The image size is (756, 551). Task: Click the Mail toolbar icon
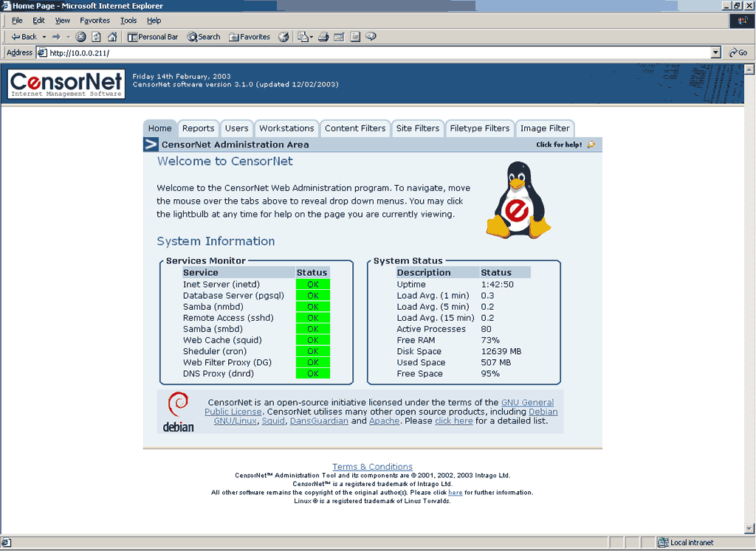tap(303, 37)
